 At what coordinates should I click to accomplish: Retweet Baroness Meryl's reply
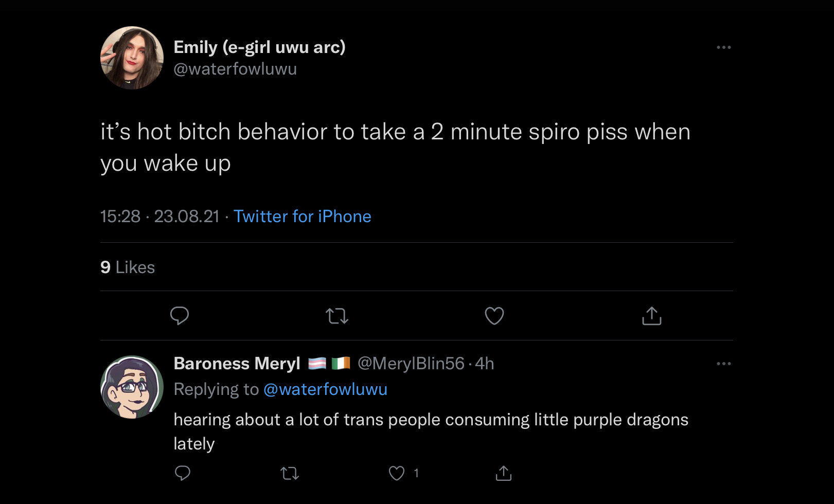pyautogui.click(x=290, y=473)
